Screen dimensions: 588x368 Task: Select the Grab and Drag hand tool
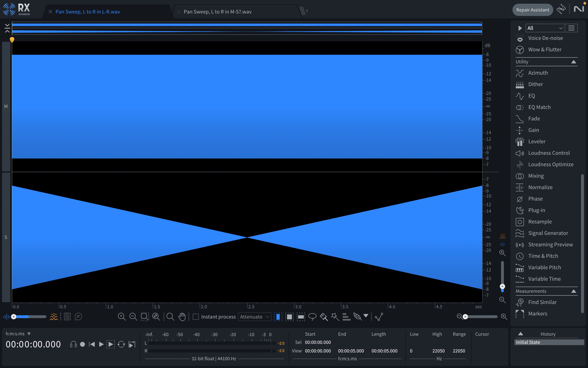pyautogui.click(x=182, y=317)
